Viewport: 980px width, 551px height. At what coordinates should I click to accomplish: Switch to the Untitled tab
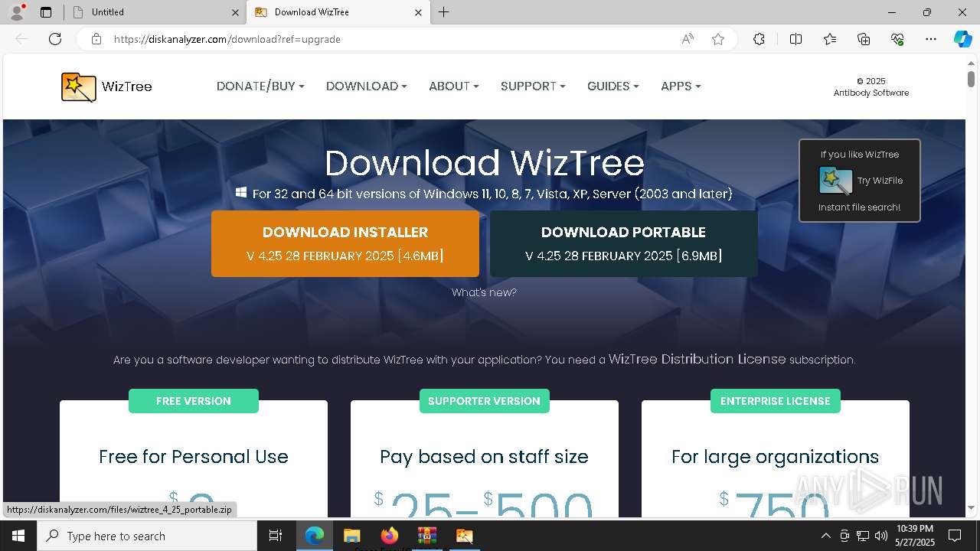point(153,12)
